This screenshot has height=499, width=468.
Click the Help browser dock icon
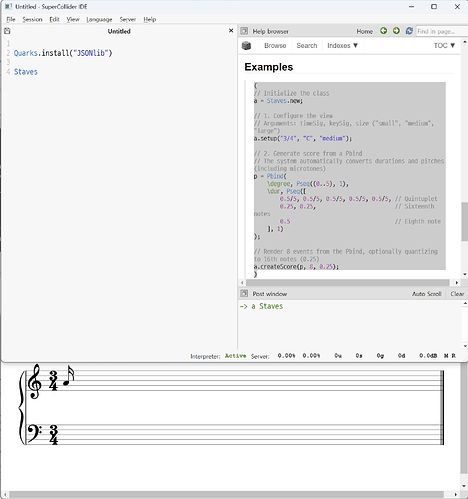click(x=244, y=31)
